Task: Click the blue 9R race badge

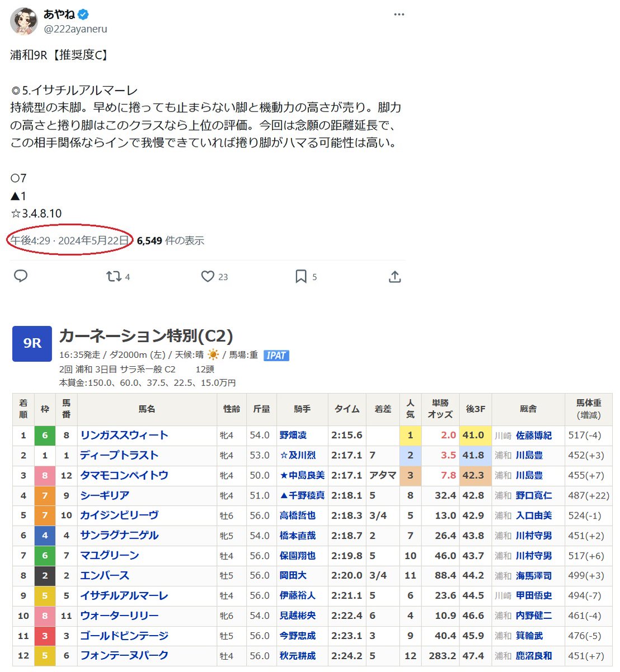Action: (32, 343)
